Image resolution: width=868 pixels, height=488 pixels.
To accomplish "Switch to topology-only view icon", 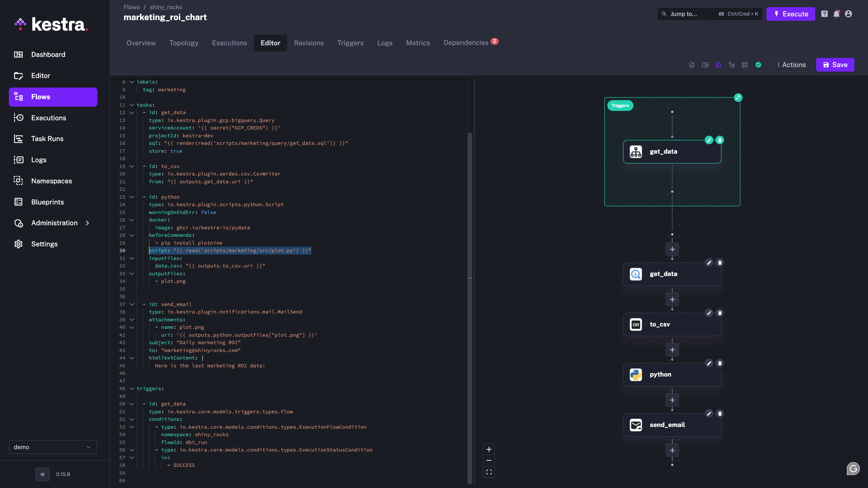I will tap(731, 65).
